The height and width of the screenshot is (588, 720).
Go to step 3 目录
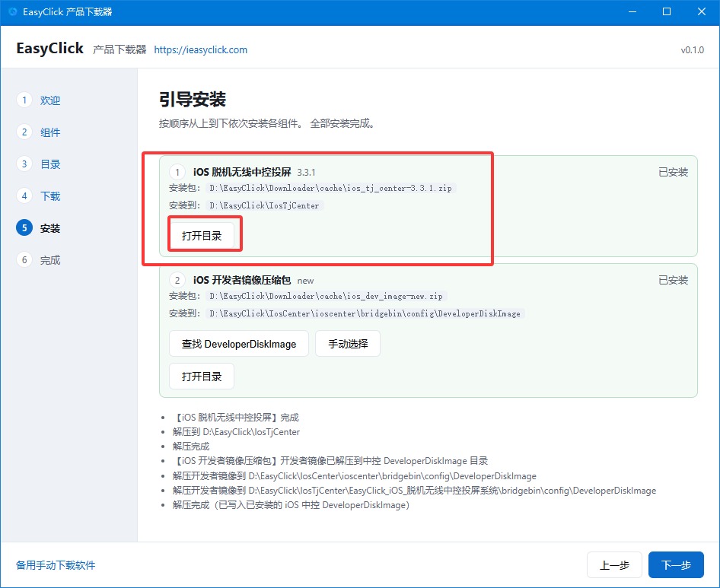coord(39,164)
